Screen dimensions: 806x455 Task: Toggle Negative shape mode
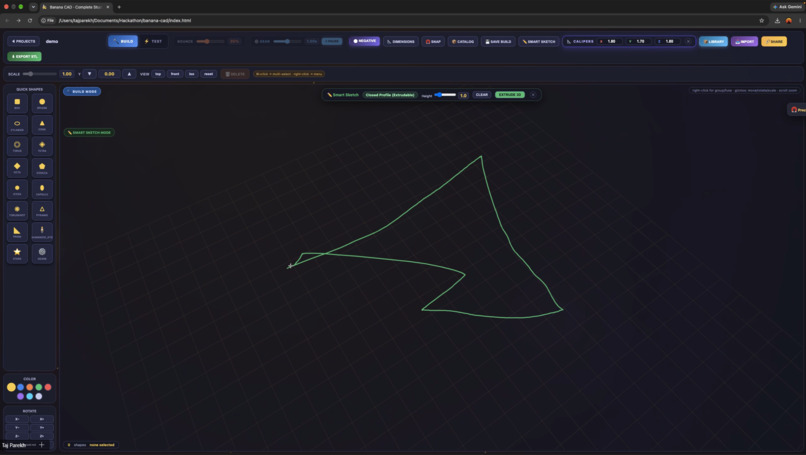[364, 41]
